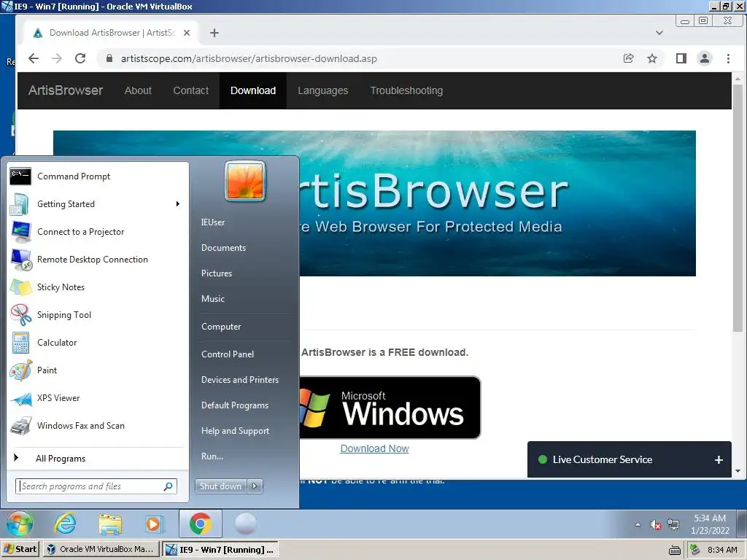Click Shut down button

click(220, 486)
